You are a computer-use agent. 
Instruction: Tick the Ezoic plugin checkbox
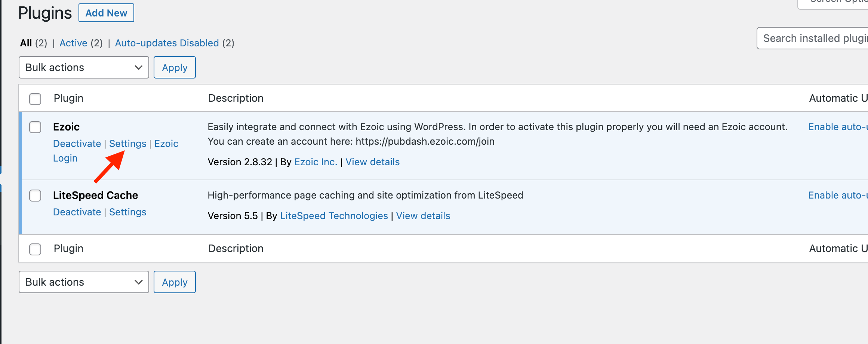point(35,127)
